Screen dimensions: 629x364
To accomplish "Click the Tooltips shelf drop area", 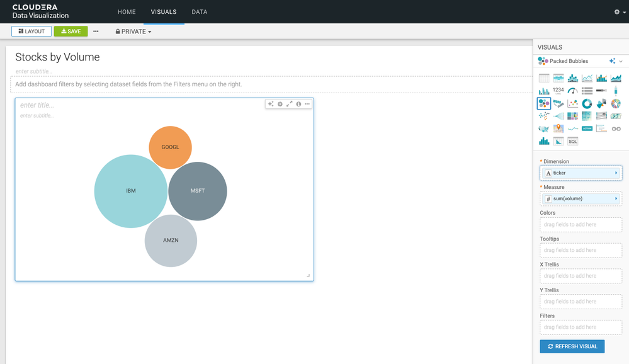I will [x=581, y=251].
